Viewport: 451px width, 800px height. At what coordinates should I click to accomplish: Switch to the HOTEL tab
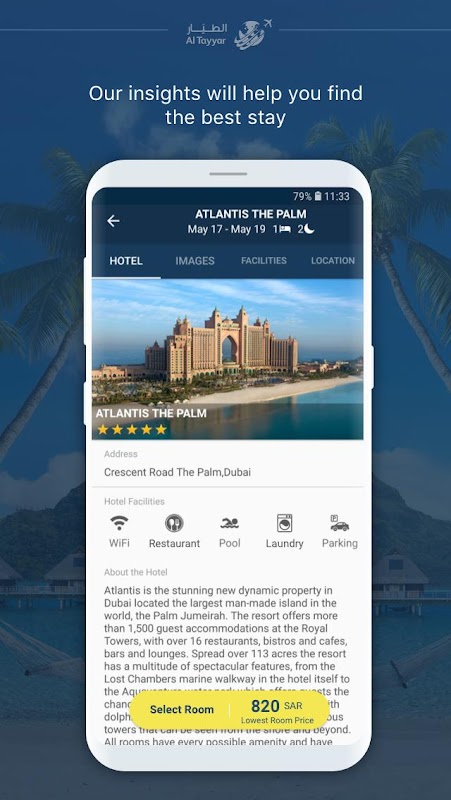[x=126, y=261]
